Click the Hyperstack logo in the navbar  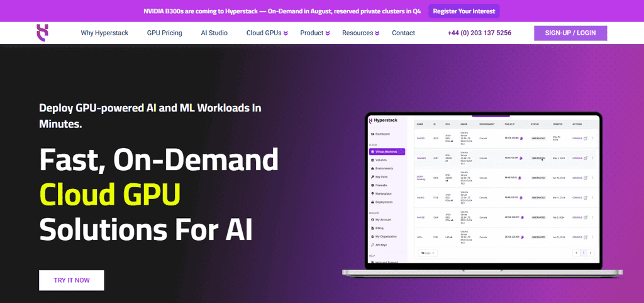point(42,33)
